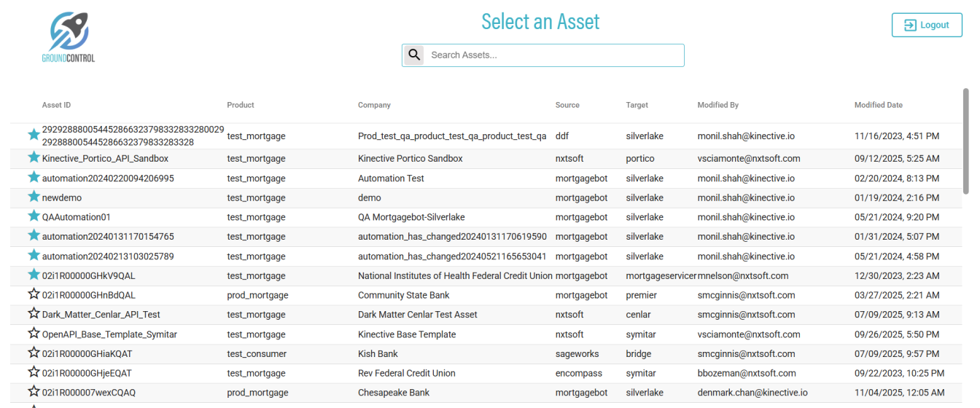Favorite the Rev Federal Credit Union asset
Image resolution: width=980 pixels, height=408 pixels.
[x=34, y=372]
